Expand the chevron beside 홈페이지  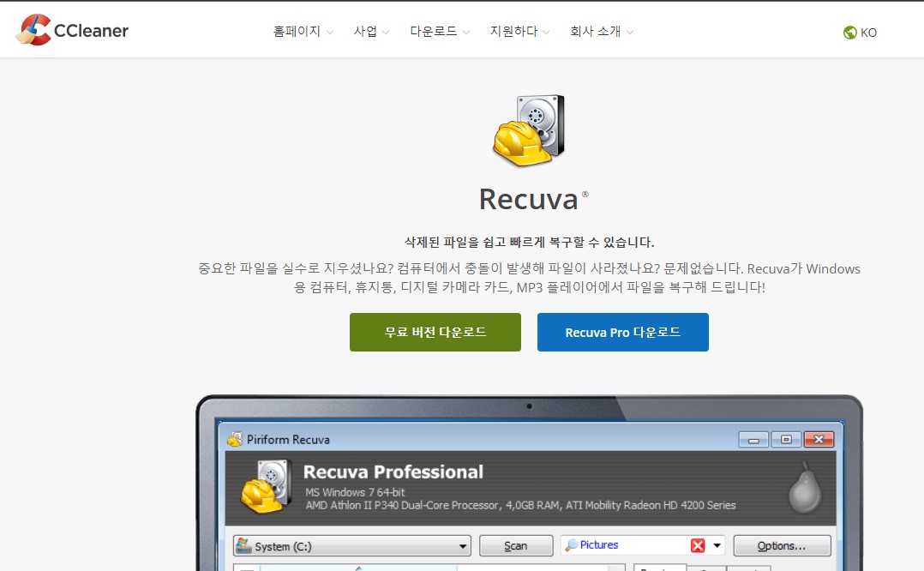tap(330, 33)
